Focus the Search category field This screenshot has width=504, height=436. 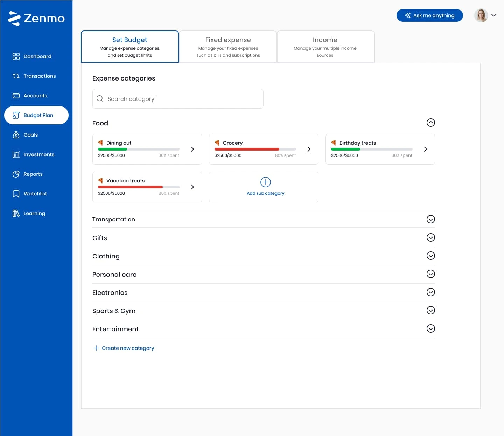pyautogui.click(x=178, y=99)
